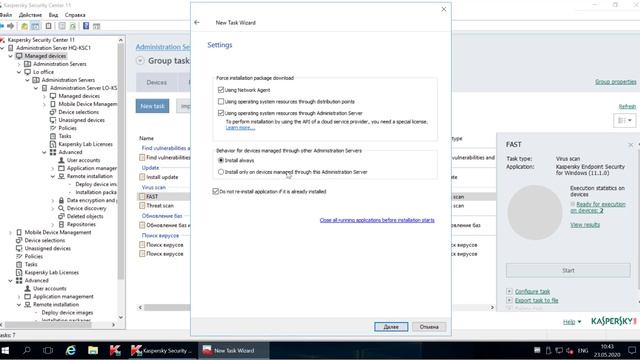Open File Explorer from the taskbar

(93, 351)
